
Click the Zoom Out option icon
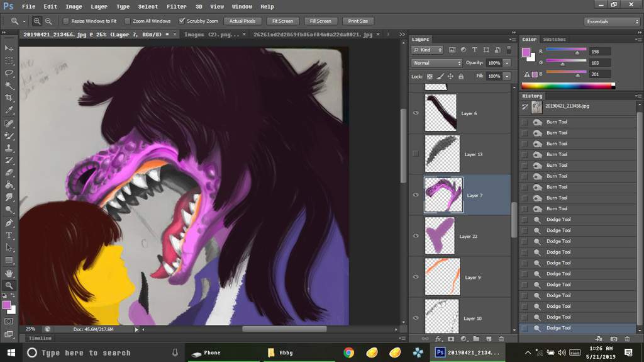click(x=48, y=21)
